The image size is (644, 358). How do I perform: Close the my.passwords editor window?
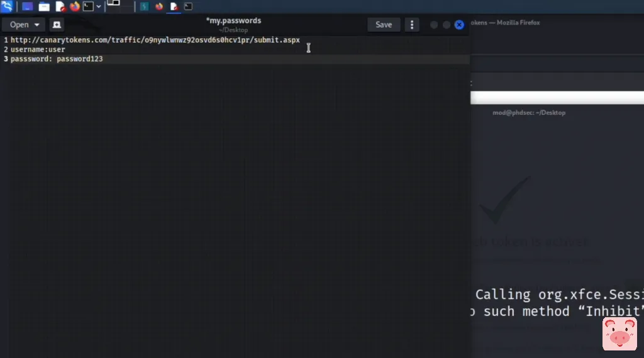(459, 24)
